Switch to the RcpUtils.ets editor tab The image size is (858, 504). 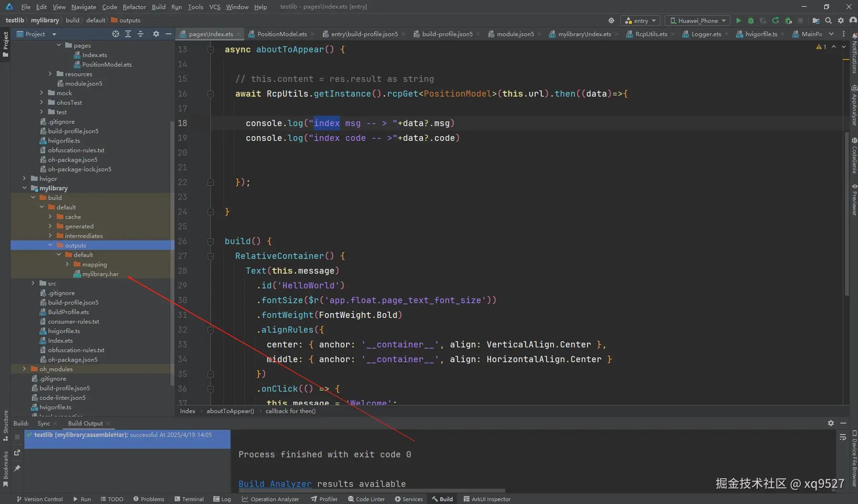651,34
